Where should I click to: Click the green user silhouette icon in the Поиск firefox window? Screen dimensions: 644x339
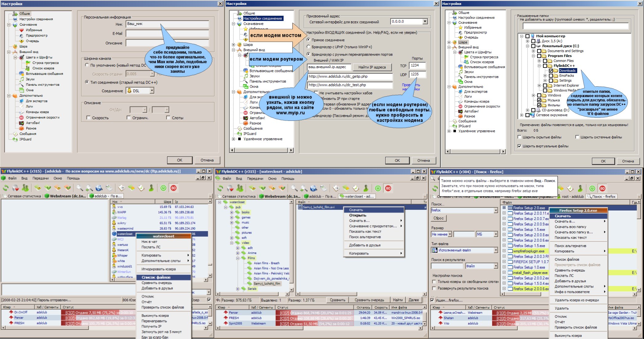click(x=580, y=188)
